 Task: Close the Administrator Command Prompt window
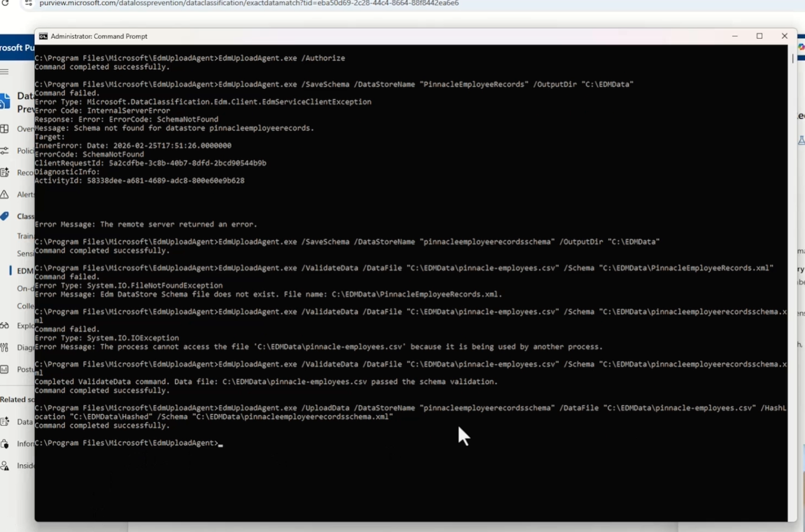(785, 36)
